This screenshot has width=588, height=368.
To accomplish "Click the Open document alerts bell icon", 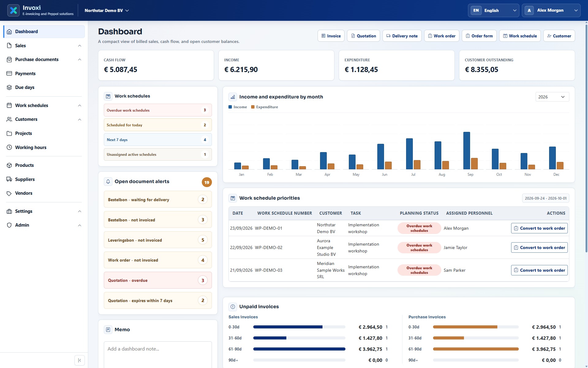I will click(x=108, y=182).
